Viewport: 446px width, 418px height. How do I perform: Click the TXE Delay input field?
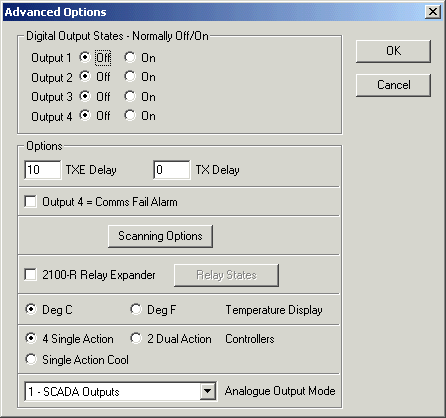[x=43, y=170]
